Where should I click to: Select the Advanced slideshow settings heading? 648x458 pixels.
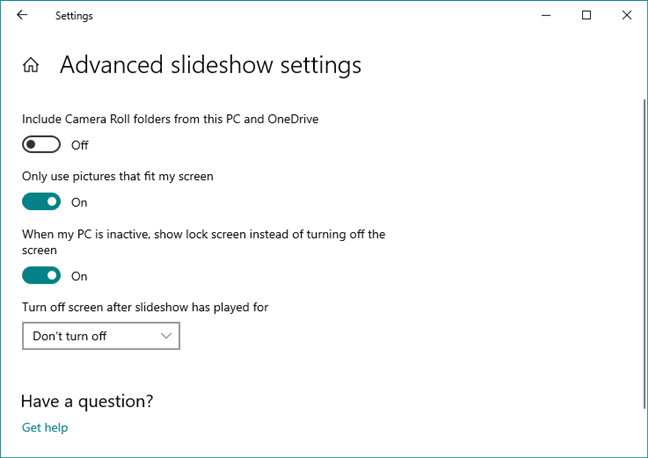[210, 66]
